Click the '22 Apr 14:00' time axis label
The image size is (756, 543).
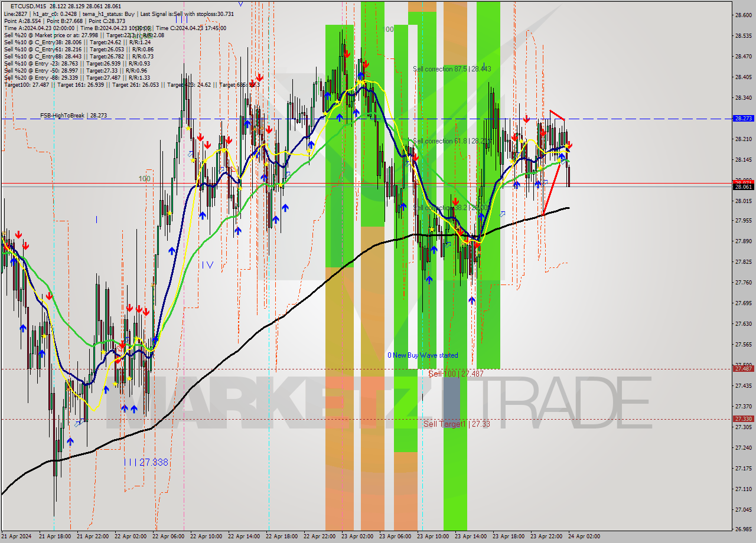244,537
